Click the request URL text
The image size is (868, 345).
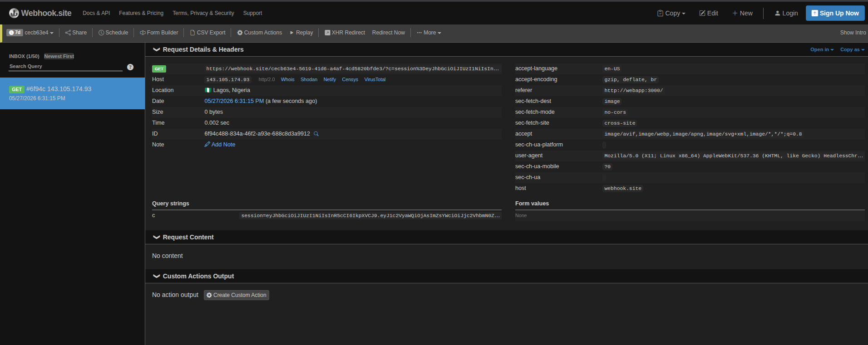click(352, 68)
